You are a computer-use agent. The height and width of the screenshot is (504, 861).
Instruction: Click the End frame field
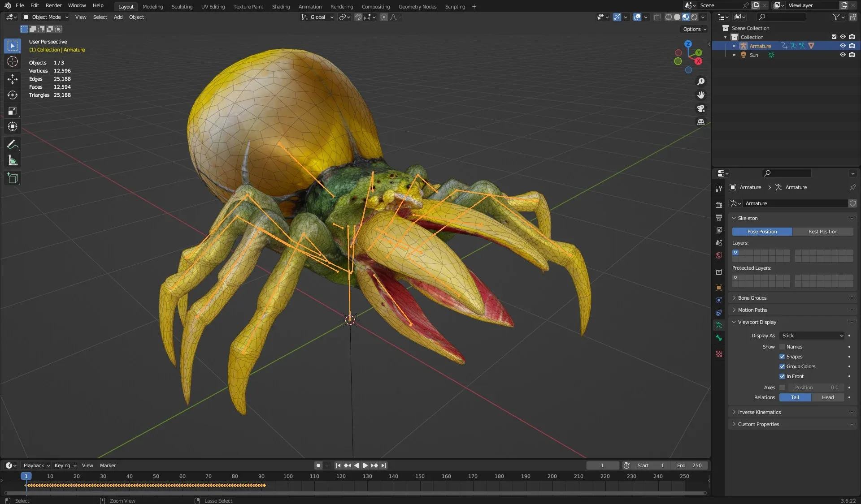pos(690,465)
